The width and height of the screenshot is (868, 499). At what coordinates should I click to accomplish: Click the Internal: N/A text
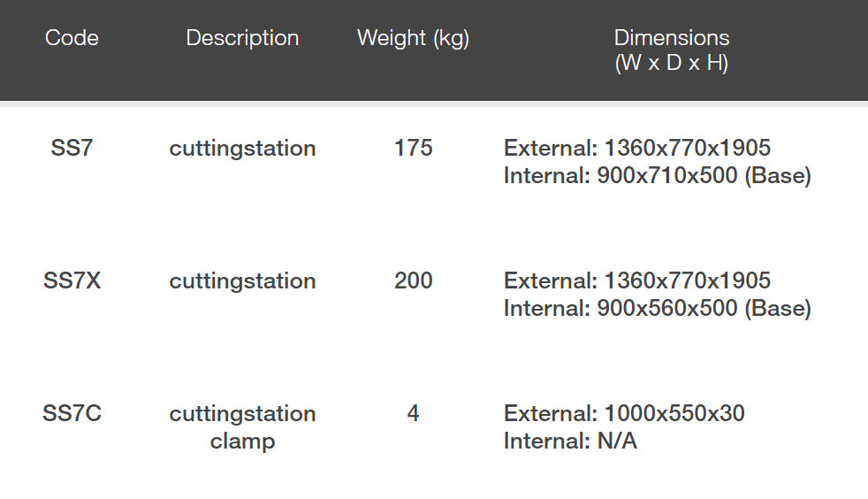pos(570,441)
